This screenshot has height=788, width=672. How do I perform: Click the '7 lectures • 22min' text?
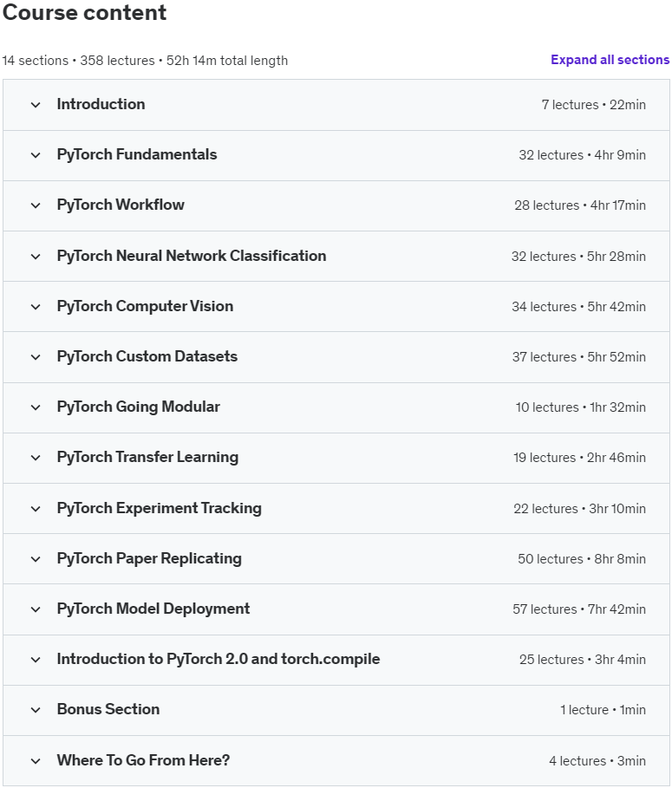pyautogui.click(x=594, y=105)
